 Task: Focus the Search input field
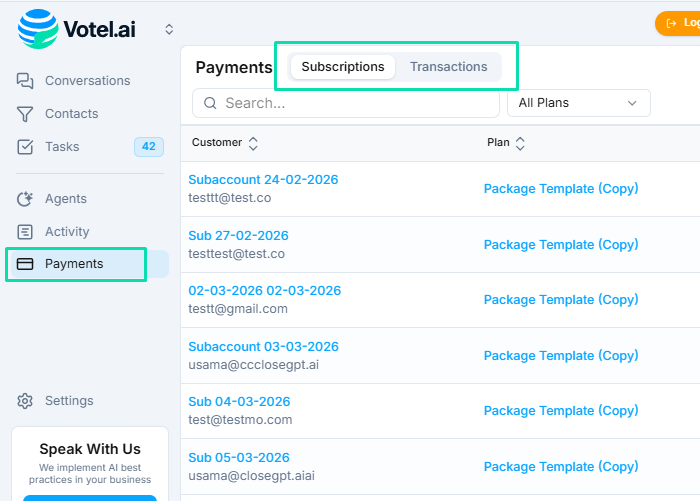point(355,103)
